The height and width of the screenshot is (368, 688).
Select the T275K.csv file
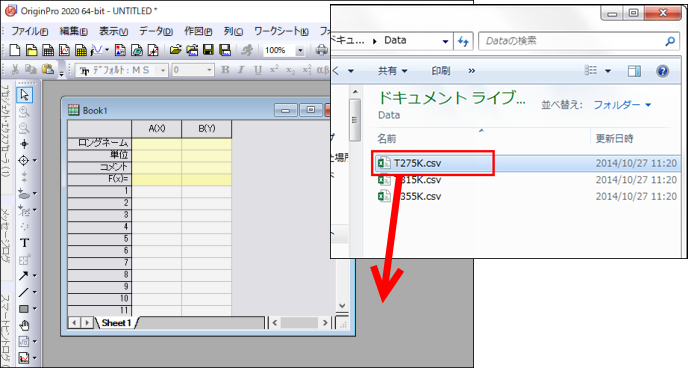(417, 163)
